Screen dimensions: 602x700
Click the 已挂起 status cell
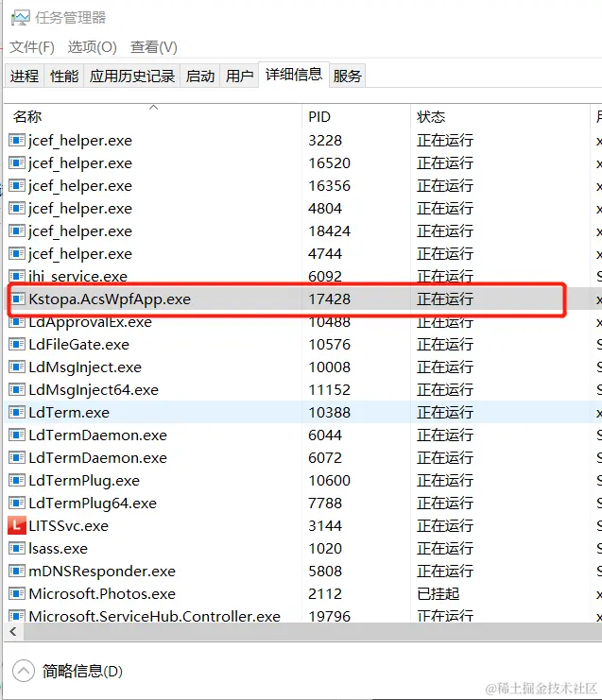(439, 594)
